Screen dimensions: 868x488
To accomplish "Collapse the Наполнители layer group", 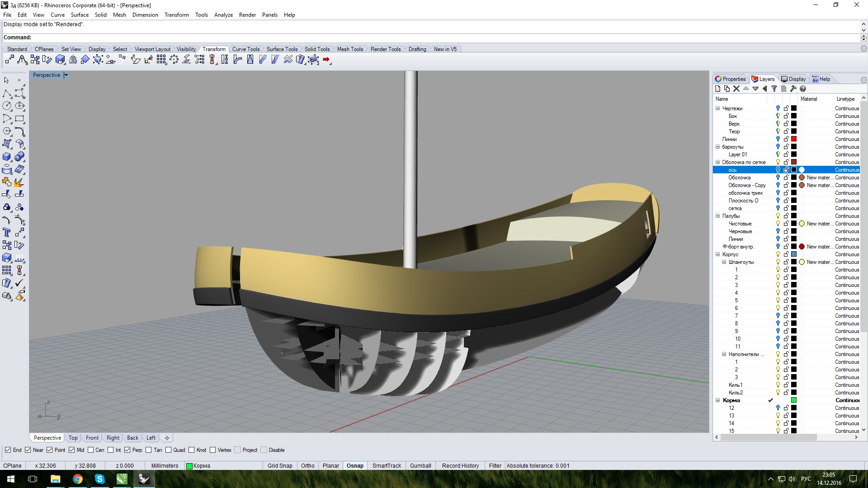I will point(724,354).
